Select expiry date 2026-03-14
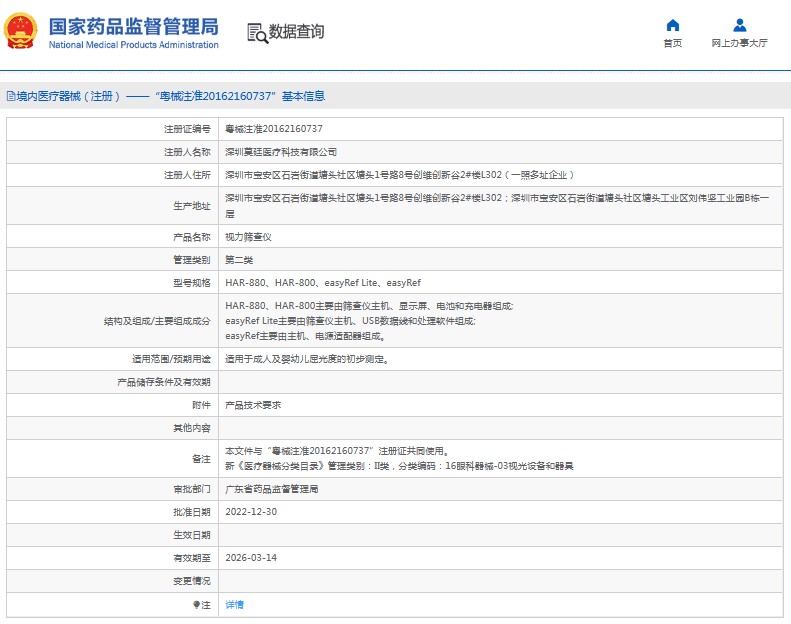This screenshot has width=791, height=624. click(251, 557)
